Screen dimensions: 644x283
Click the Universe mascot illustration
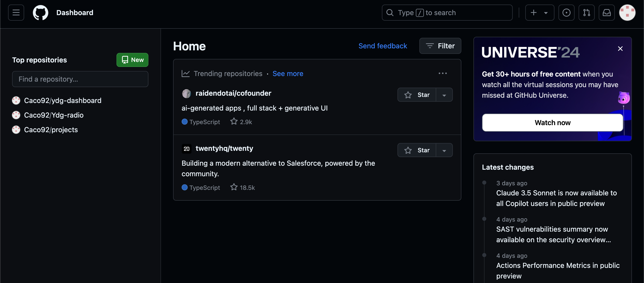coord(624,98)
